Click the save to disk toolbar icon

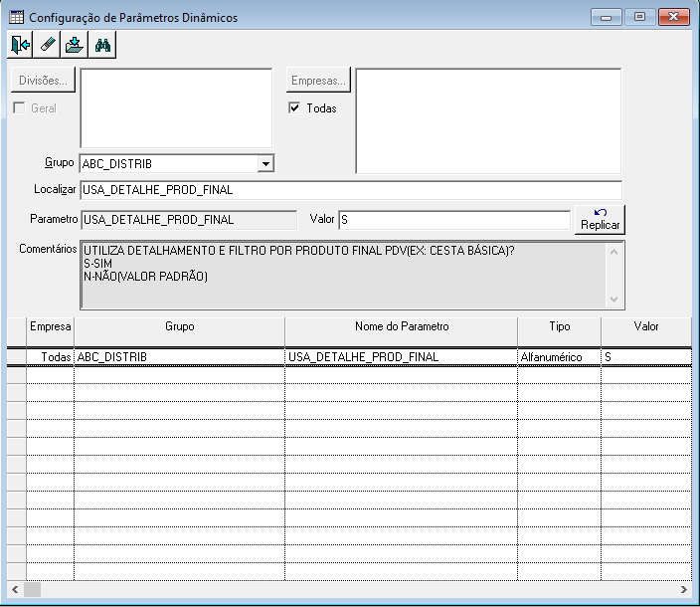[x=75, y=45]
